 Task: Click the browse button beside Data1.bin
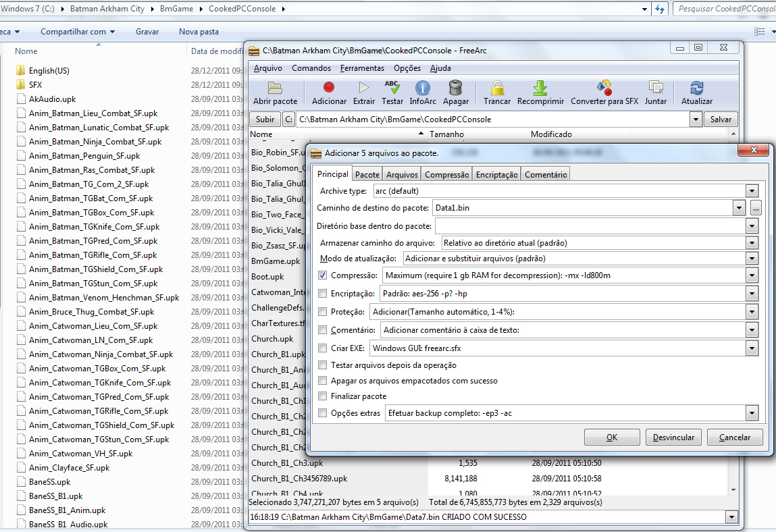(756, 208)
